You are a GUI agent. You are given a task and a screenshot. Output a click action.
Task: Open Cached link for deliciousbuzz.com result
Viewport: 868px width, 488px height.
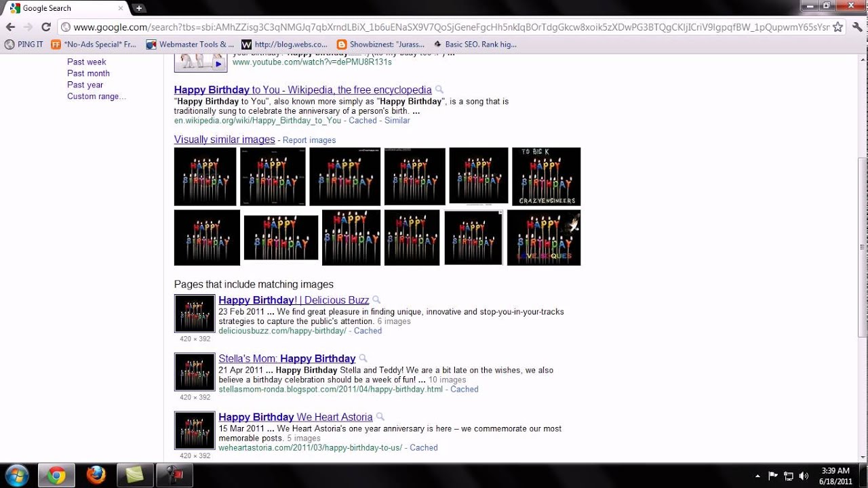pyautogui.click(x=368, y=331)
